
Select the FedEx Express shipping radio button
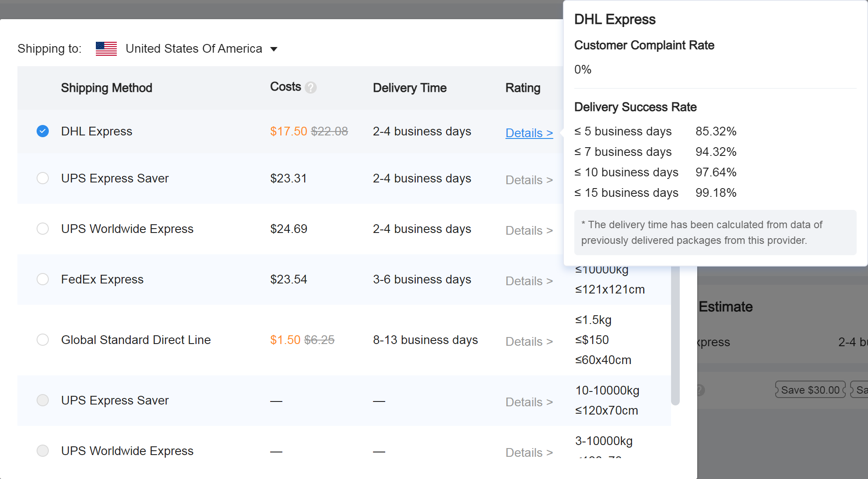(x=43, y=279)
